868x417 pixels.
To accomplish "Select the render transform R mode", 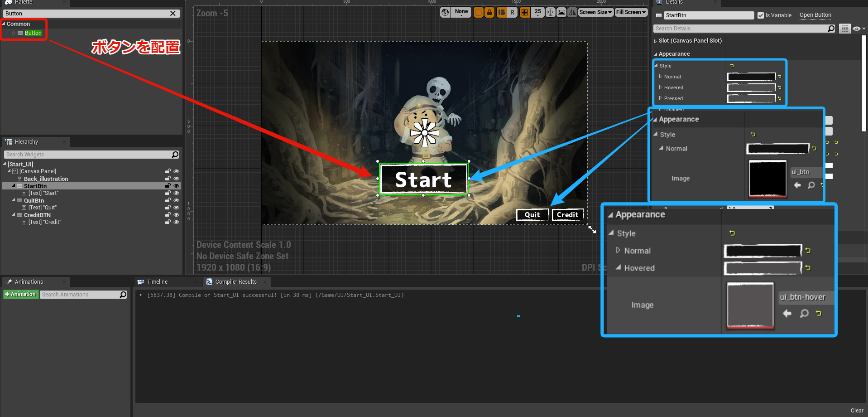I will (513, 12).
